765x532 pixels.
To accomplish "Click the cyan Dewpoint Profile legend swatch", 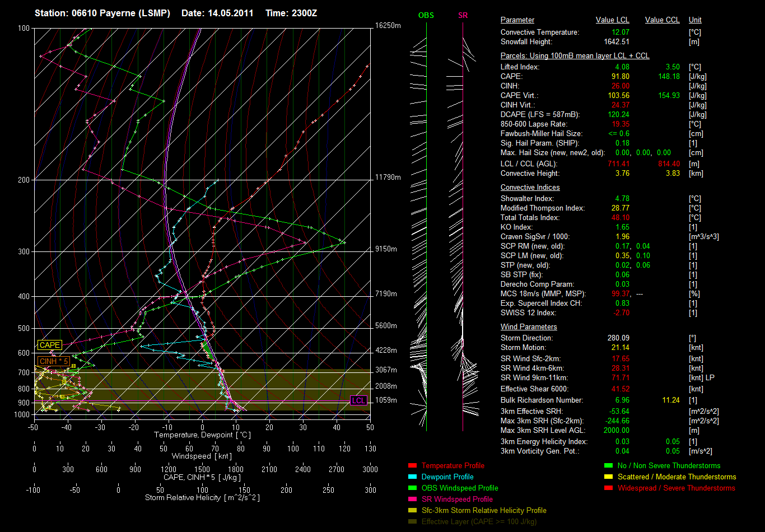I will click(413, 477).
